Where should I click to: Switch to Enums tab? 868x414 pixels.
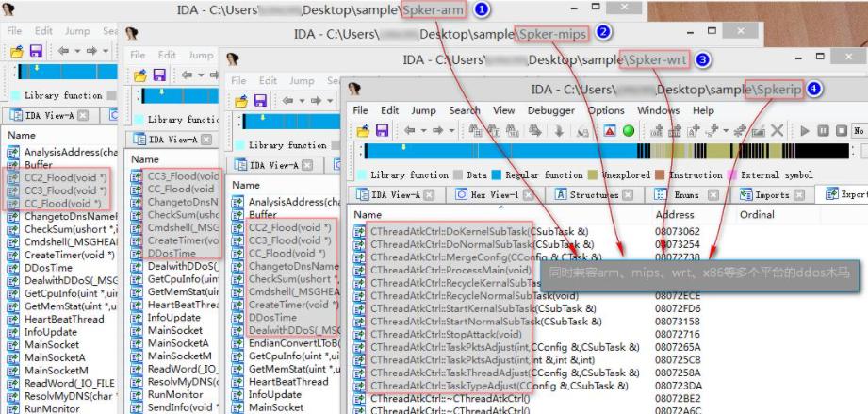(x=686, y=194)
